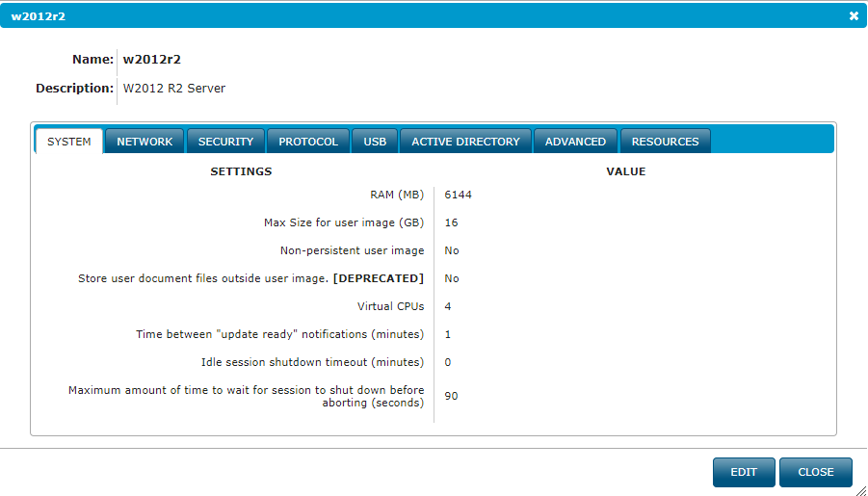
Task: Click the Non-persistent user image value No
Action: [x=452, y=250]
